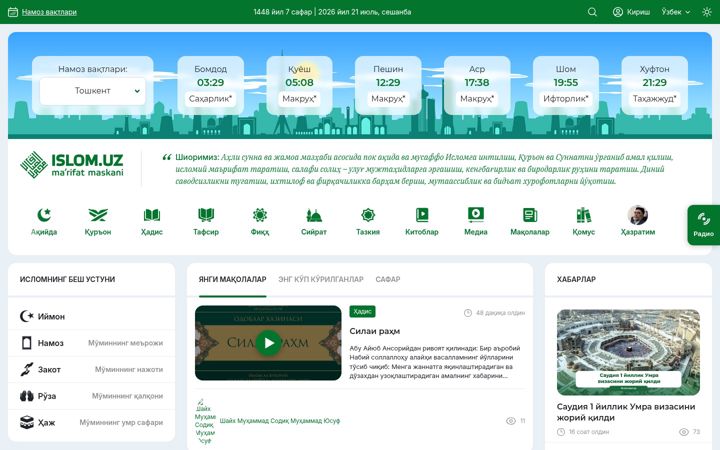Click the Саҳарлик label under Бомдод
Viewport: 720px width, 450px height.
(210, 99)
